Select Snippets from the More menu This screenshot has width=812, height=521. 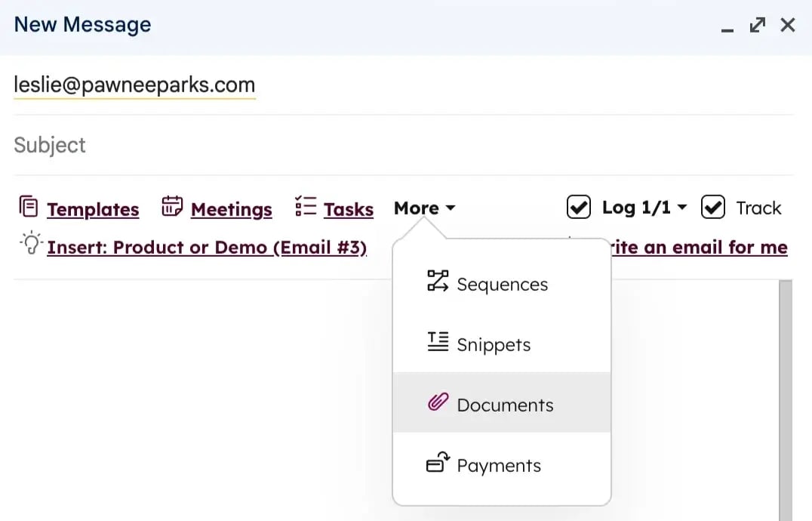494,345
